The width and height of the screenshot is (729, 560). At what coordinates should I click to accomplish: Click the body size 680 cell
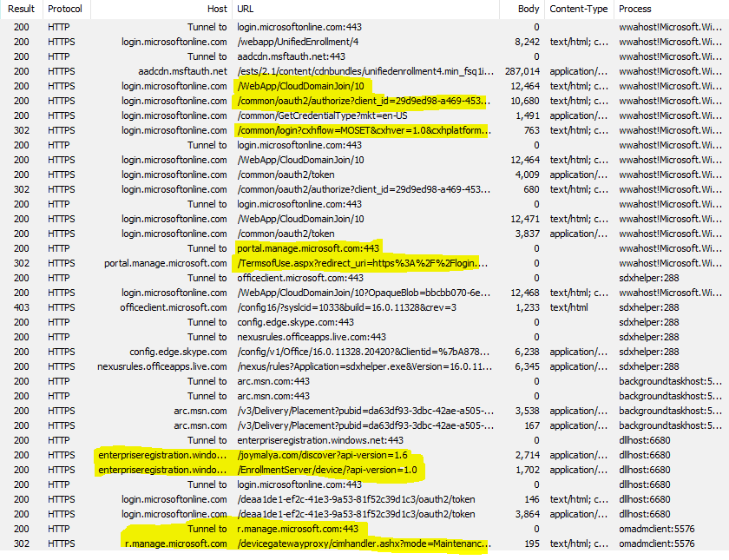pyautogui.click(x=532, y=190)
